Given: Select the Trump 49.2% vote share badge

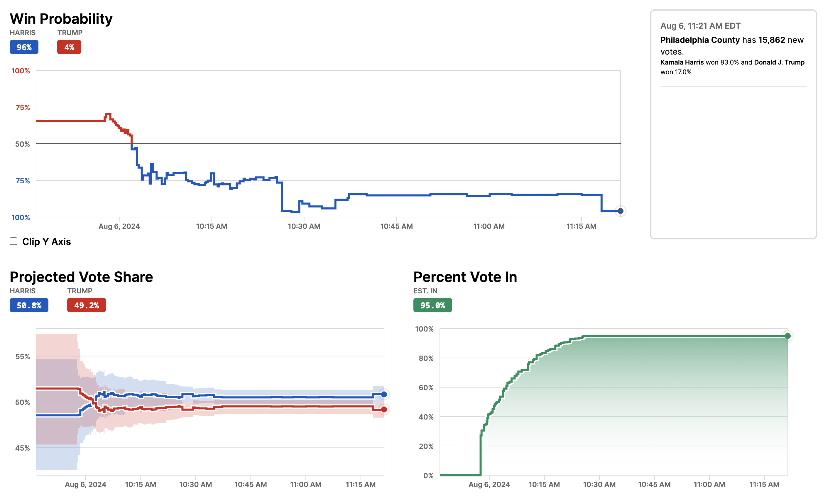Looking at the screenshot, I should 86,305.
